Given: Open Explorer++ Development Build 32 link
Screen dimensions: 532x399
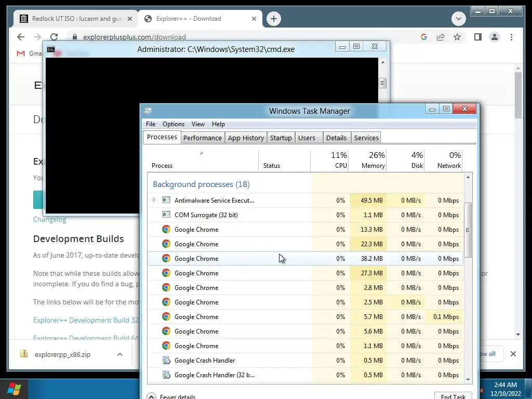Looking at the screenshot, I should (87, 320).
